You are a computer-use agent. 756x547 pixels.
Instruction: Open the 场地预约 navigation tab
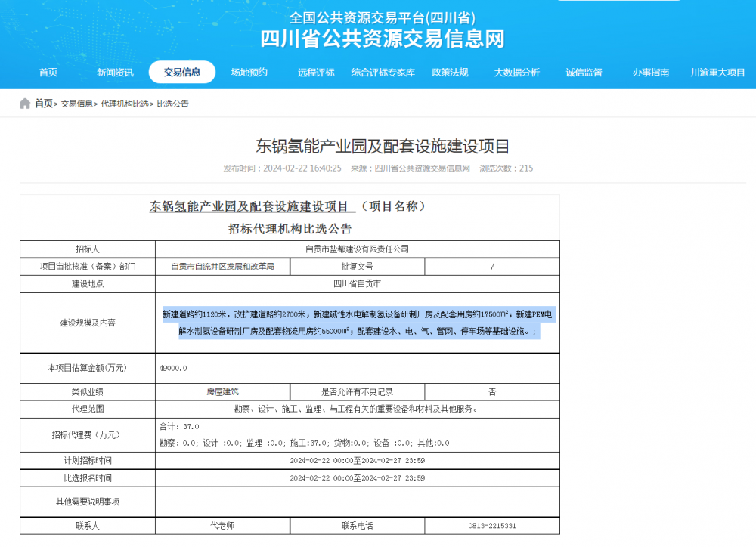[249, 73]
